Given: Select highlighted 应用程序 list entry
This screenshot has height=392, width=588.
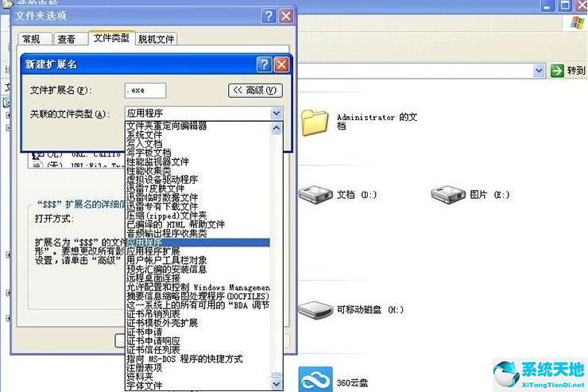Looking at the screenshot, I should click(x=198, y=243).
